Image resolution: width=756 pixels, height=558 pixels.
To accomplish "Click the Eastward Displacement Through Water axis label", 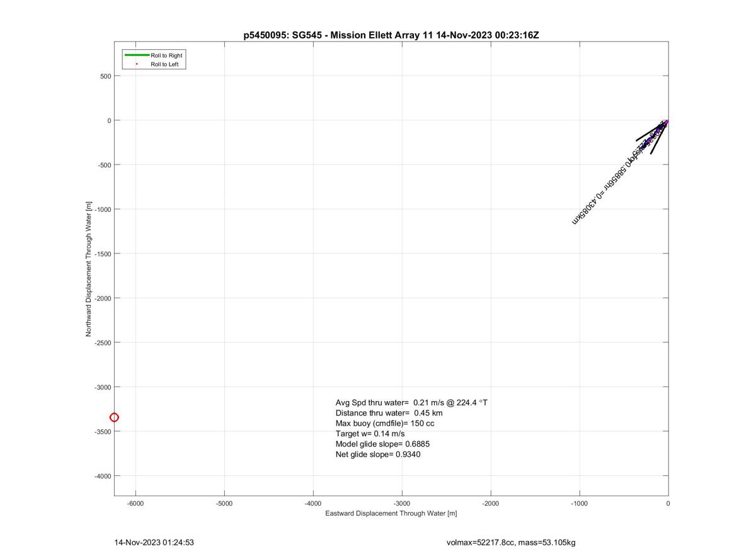I will [391, 513].
